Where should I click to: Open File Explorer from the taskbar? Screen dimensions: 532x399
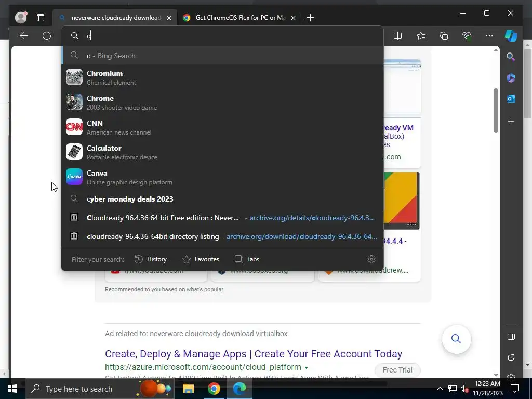pos(188,389)
